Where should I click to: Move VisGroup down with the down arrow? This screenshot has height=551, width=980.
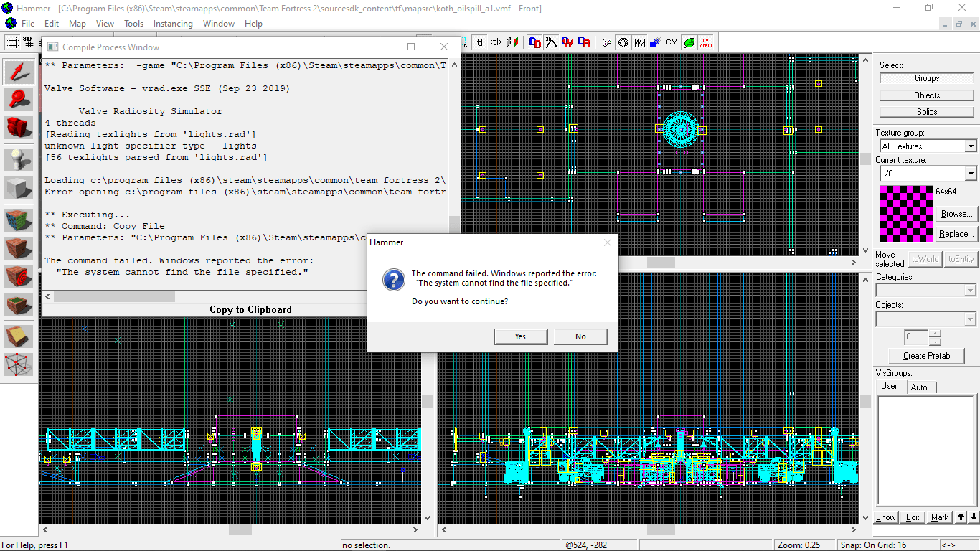974,517
